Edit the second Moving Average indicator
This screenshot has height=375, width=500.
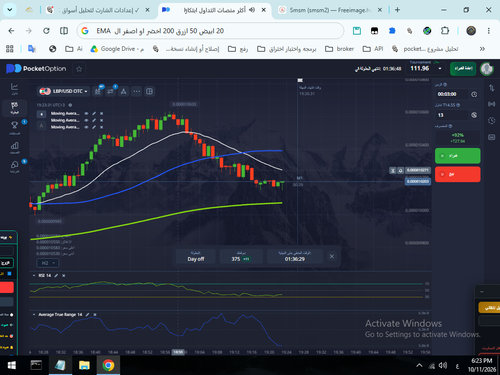94,120
